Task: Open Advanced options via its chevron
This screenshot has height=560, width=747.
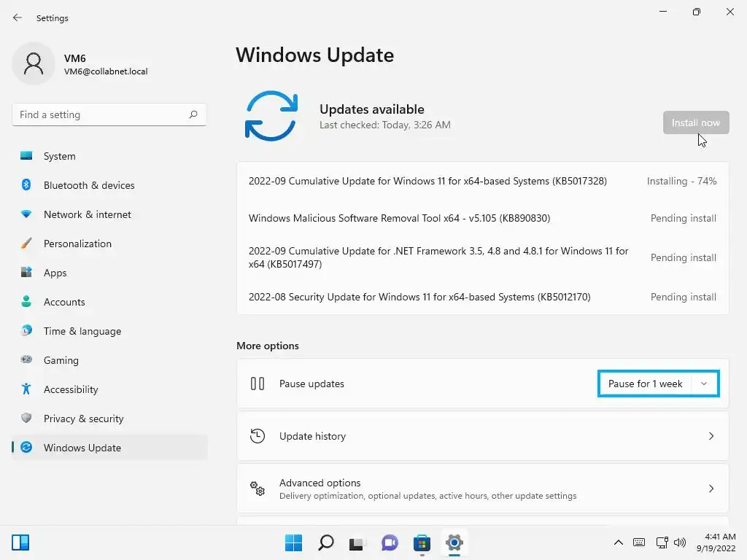Action: (711, 488)
